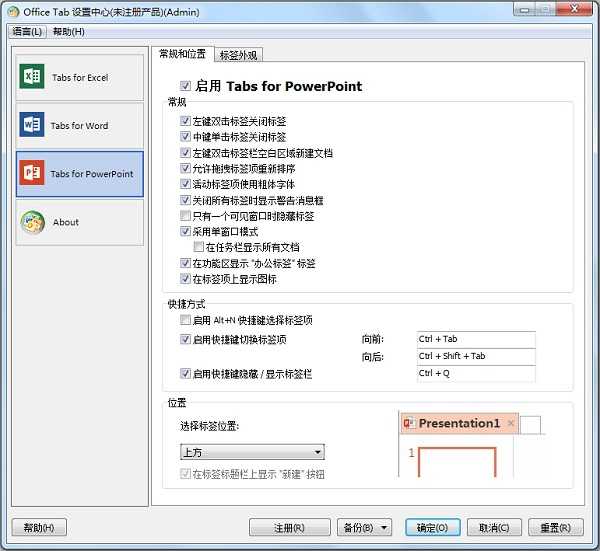Toggle 采用单窗口模式 checkbox
Image resolution: width=600 pixels, height=551 pixels.
(185, 231)
